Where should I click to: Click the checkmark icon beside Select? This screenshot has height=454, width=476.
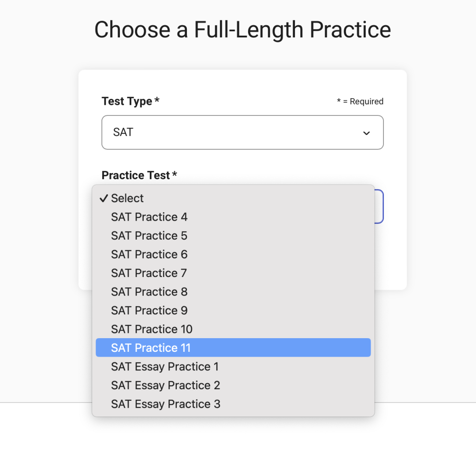104,199
